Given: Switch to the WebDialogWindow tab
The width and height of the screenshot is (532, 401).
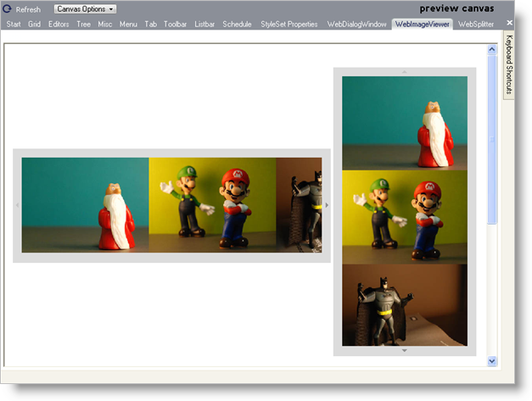Looking at the screenshot, I should point(356,24).
